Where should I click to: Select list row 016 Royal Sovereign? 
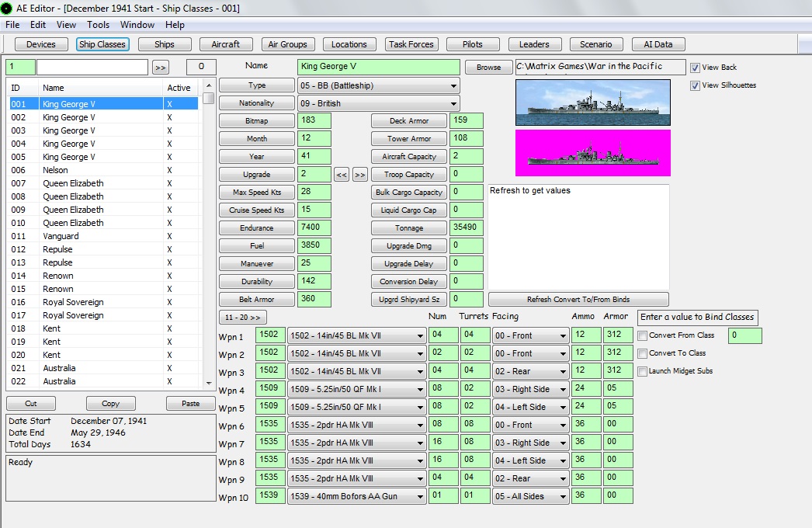pyautogui.click(x=103, y=302)
